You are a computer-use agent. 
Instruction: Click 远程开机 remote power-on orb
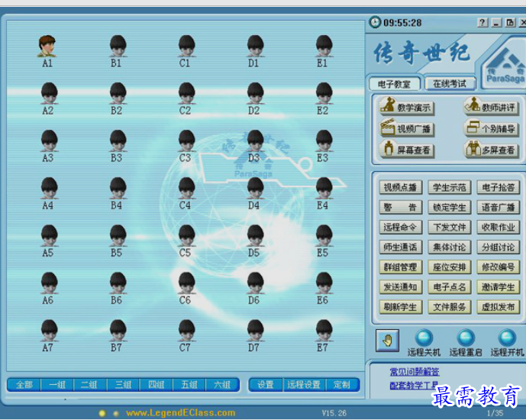(x=507, y=338)
